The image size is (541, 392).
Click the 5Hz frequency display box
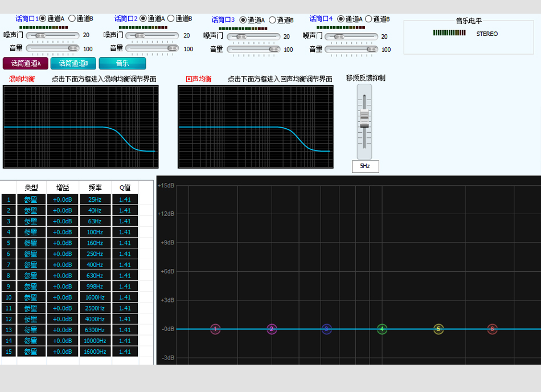click(365, 166)
